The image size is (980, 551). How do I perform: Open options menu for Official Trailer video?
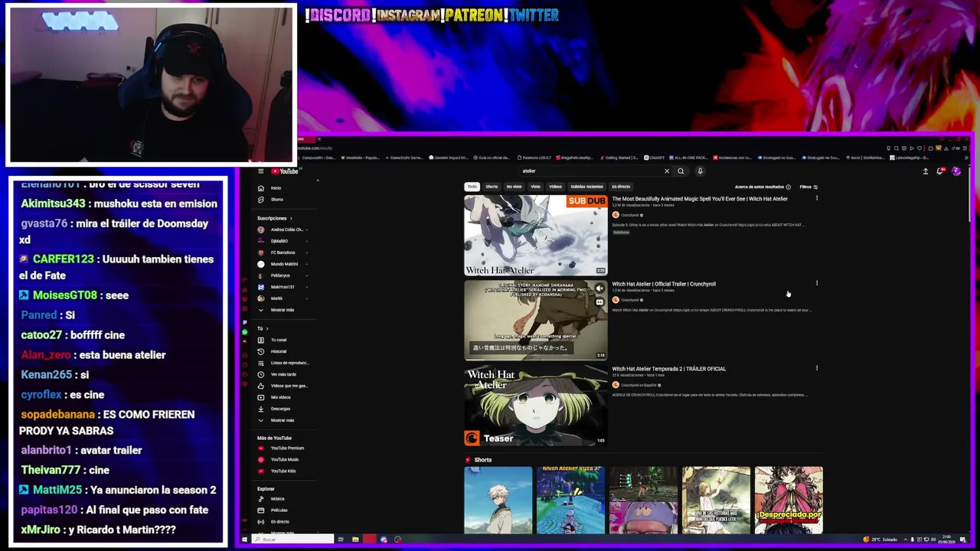click(817, 283)
